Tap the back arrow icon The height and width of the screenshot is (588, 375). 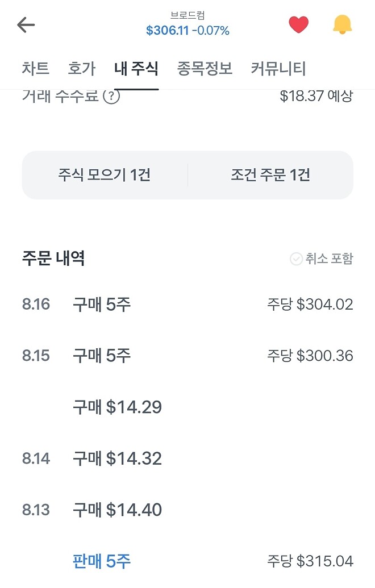[26, 24]
